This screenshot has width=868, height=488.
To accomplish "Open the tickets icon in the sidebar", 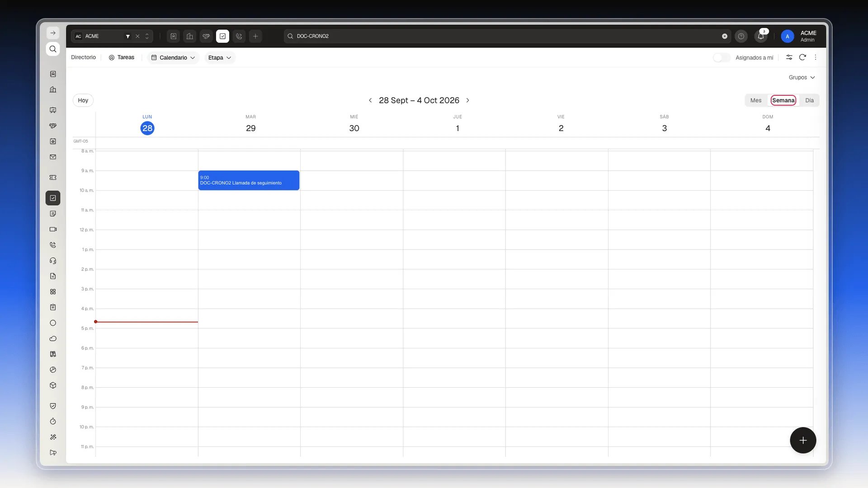I will pos(53,178).
